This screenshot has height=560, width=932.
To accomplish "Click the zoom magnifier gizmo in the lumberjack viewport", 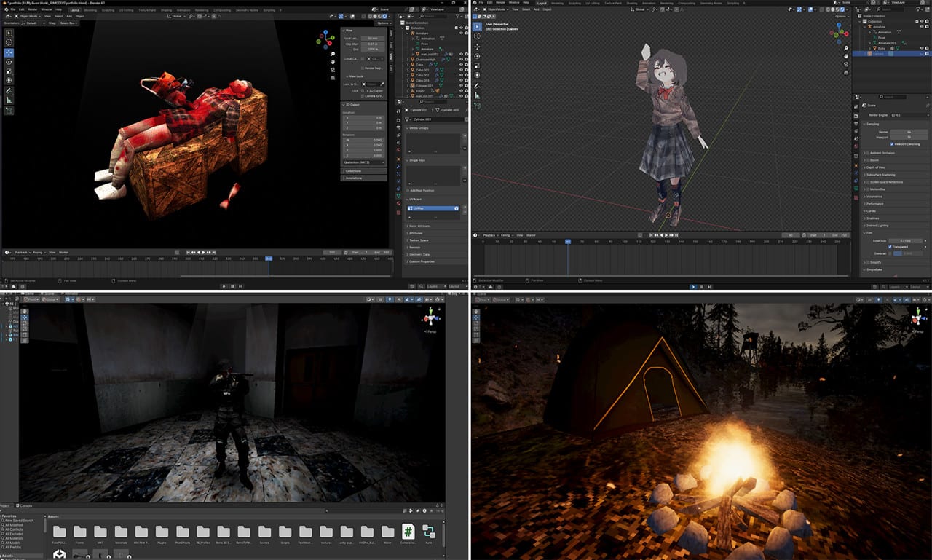I will (x=333, y=54).
